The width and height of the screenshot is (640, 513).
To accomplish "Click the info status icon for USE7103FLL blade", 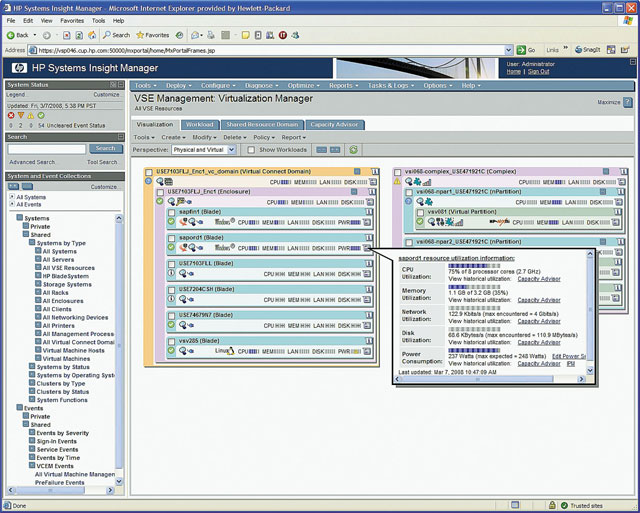I will (x=171, y=273).
